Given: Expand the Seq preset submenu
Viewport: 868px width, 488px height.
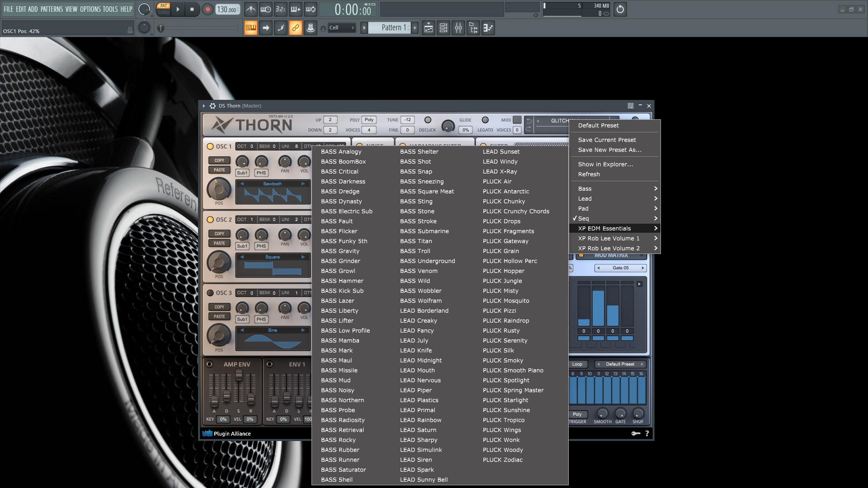Looking at the screenshot, I should coord(615,219).
